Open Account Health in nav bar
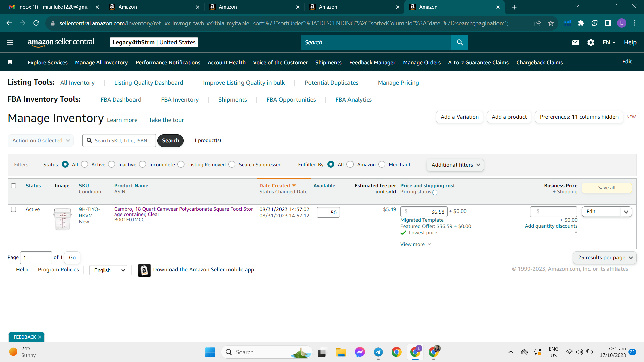The width and height of the screenshot is (644, 362). coord(226,63)
